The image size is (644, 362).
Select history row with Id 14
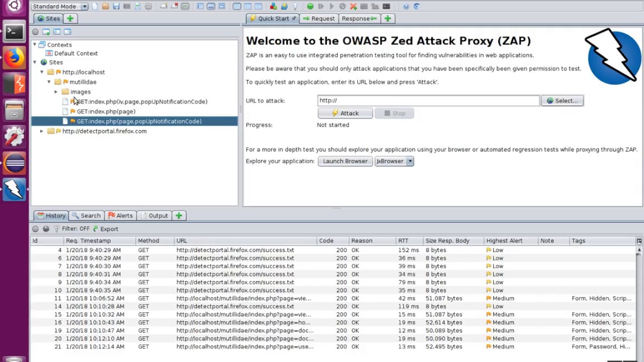tap(334, 306)
